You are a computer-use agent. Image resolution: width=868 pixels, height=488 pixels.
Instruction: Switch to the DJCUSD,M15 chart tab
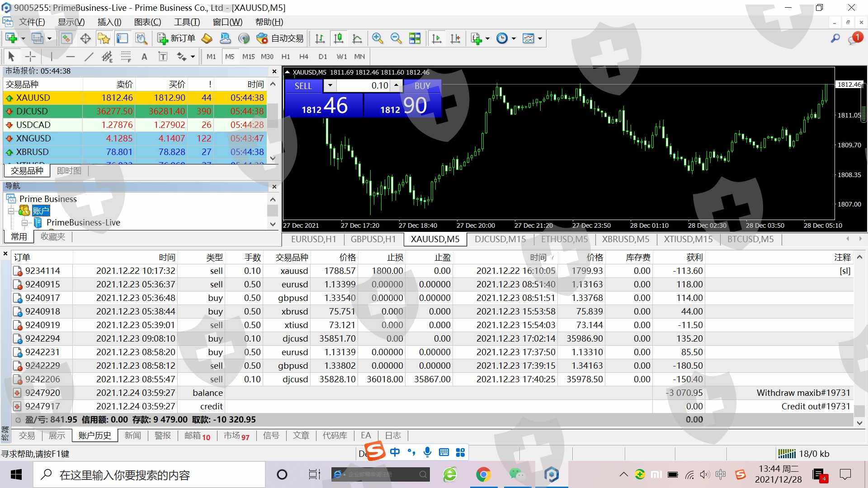tap(500, 239)
